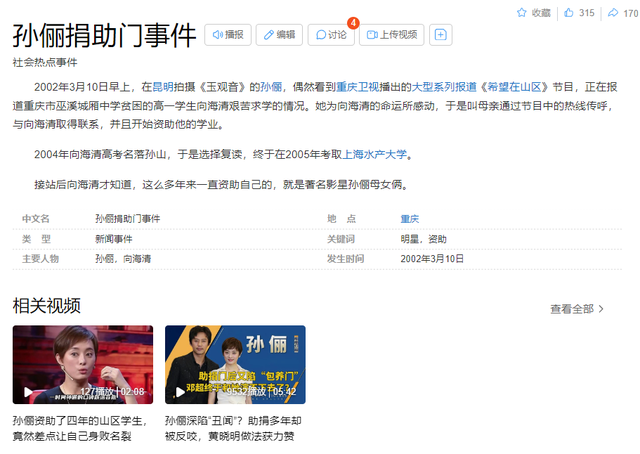Play the second video using its play icon
Viewport: 640px width, 454px height.
click(x=180, y=392)
